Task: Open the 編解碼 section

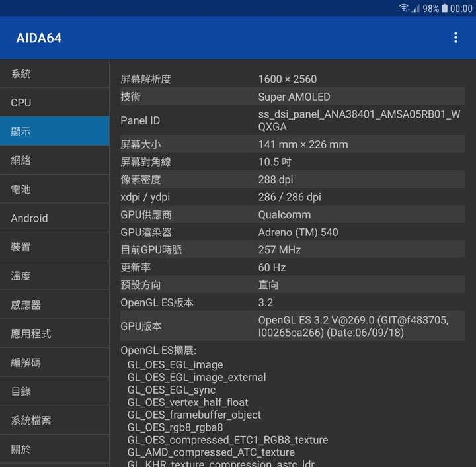Action: pyautogui.click(x=55, y=362)
